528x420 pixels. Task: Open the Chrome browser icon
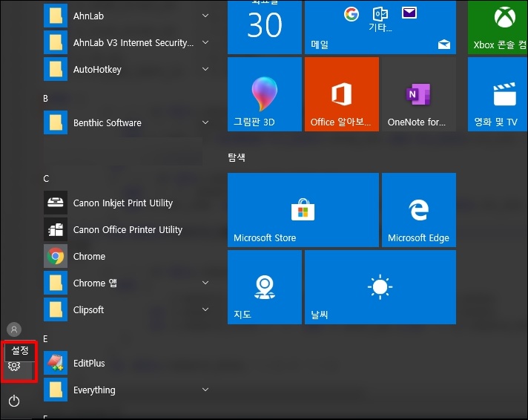pyautogui.click(x=56, y=256)
